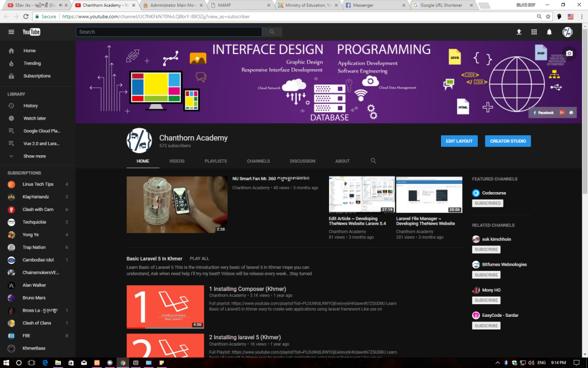Bookmark page with the star icon
The height and width of the screenshot is (368, 588).
point(548,17)
